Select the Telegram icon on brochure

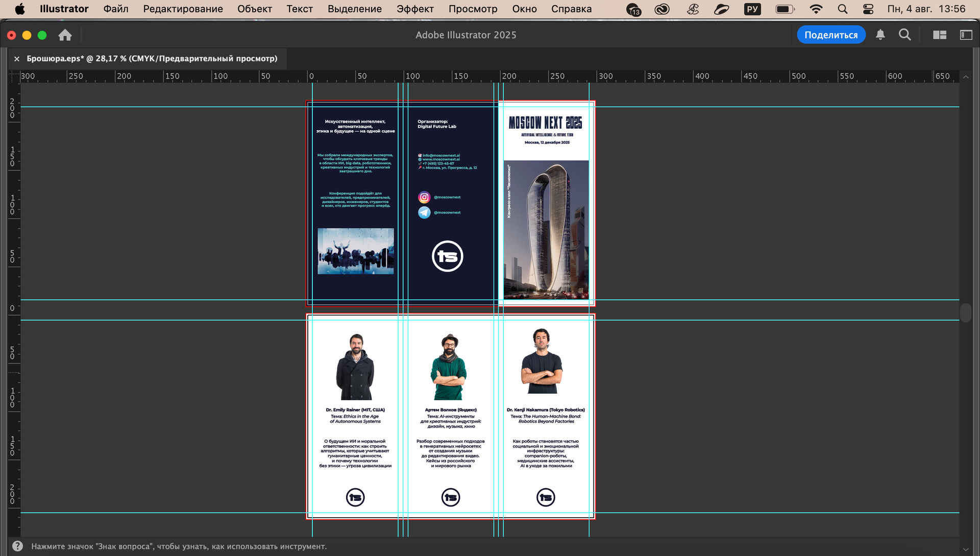point(424,212)
